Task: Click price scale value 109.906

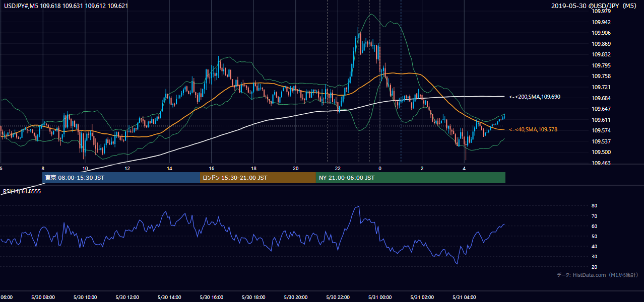Action: coord(601,33)
